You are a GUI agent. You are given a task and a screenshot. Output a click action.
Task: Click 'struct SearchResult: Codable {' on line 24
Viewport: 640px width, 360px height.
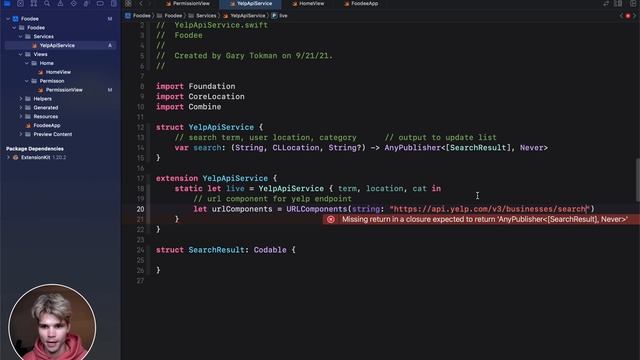coord(226,250)
